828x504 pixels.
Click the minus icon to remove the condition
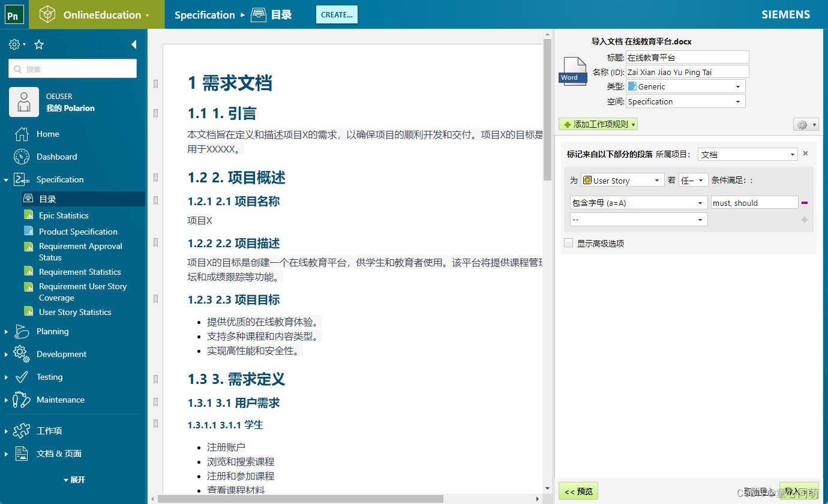(804, 202)
